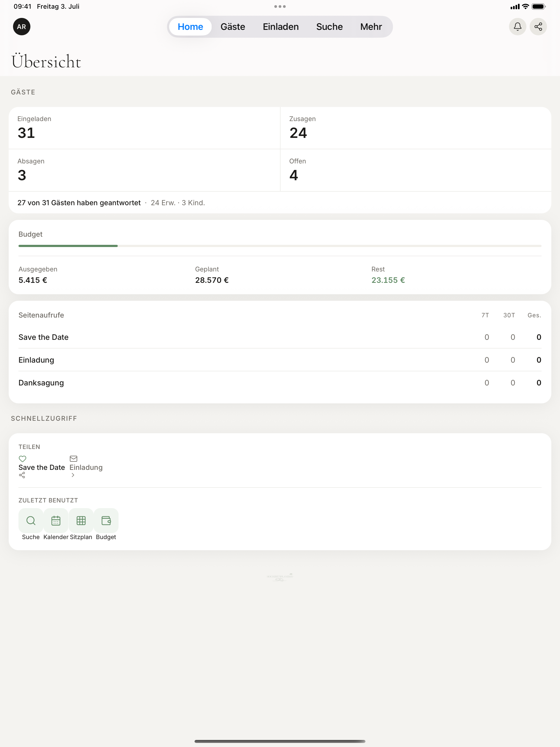The image size is (560, 747).
Task: Switch to the Einladen tab
Action: (281, 27)
